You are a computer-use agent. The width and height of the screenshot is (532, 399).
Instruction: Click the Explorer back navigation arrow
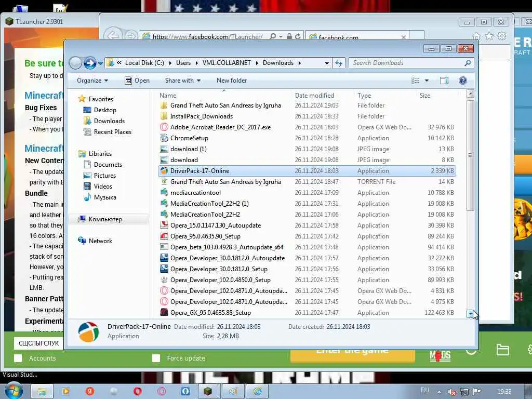click(x=75, y=63)
